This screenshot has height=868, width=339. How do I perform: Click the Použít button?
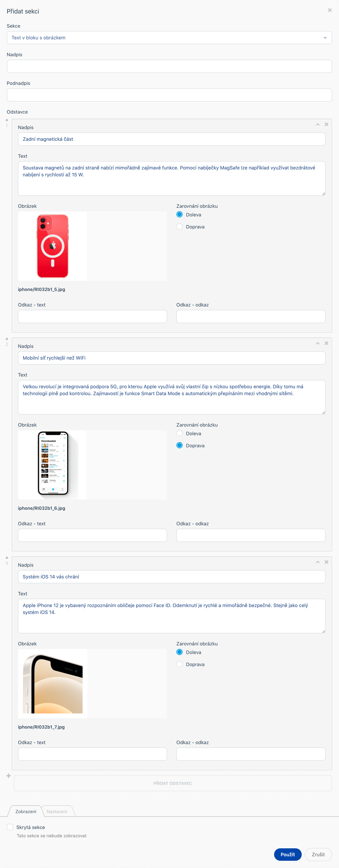(x=287, y=854)
